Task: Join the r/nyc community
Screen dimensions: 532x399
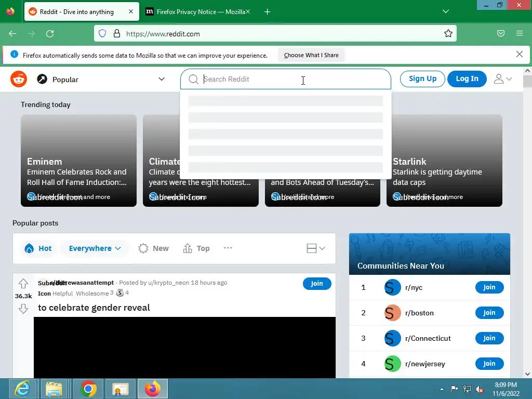Action: tap(489, 287)
